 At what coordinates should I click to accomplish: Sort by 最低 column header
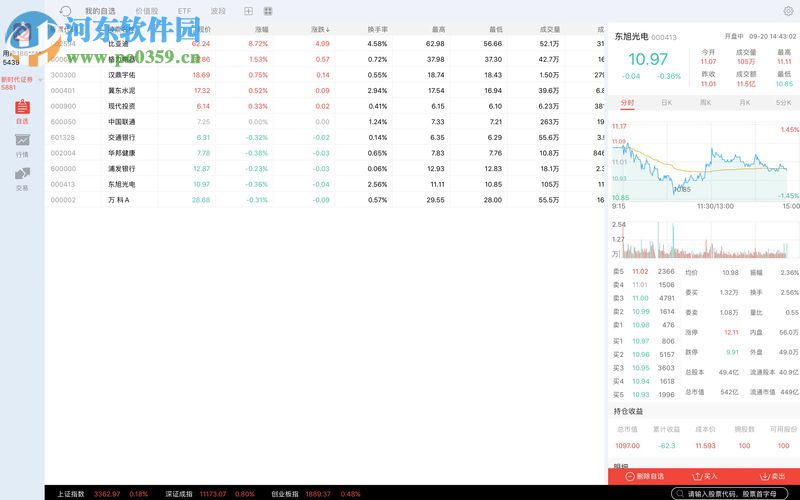pyautogui.click(x=496, y=30)
